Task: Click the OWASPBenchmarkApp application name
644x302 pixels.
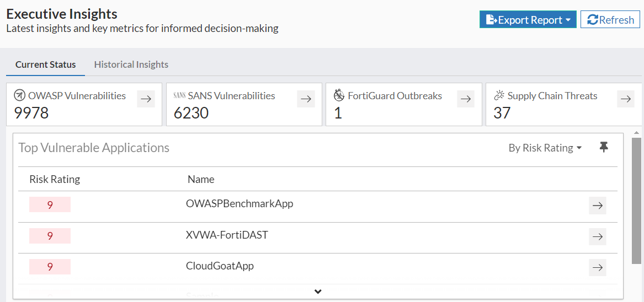Action: click(x=239, y=204)
